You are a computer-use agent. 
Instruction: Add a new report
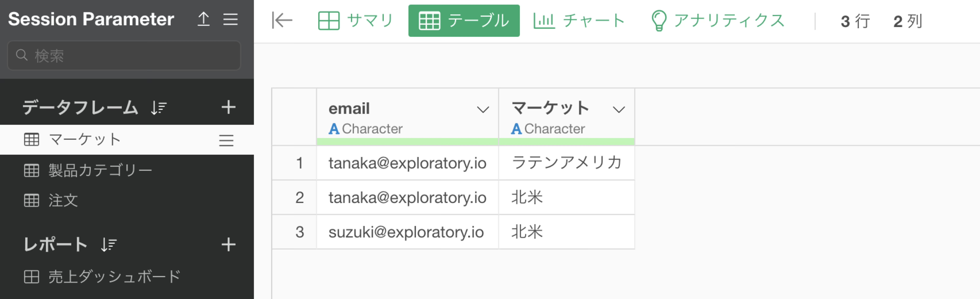tap(228, 244)
